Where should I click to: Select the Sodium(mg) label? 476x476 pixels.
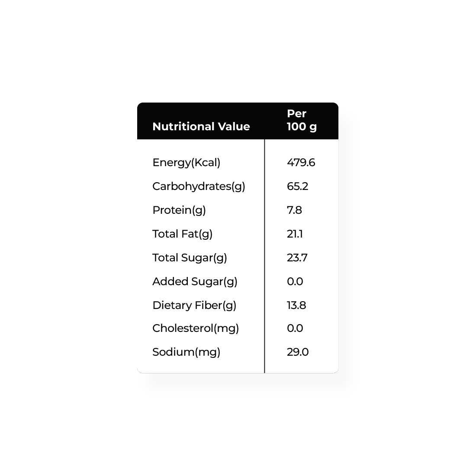[x=187, y=352]
